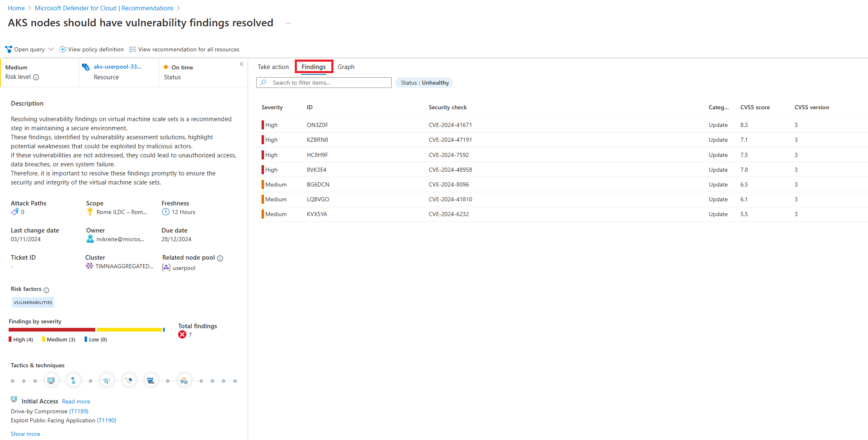Click the Scope key icon
The height and width of the screenshot is (440, 868).
[90, 212]
